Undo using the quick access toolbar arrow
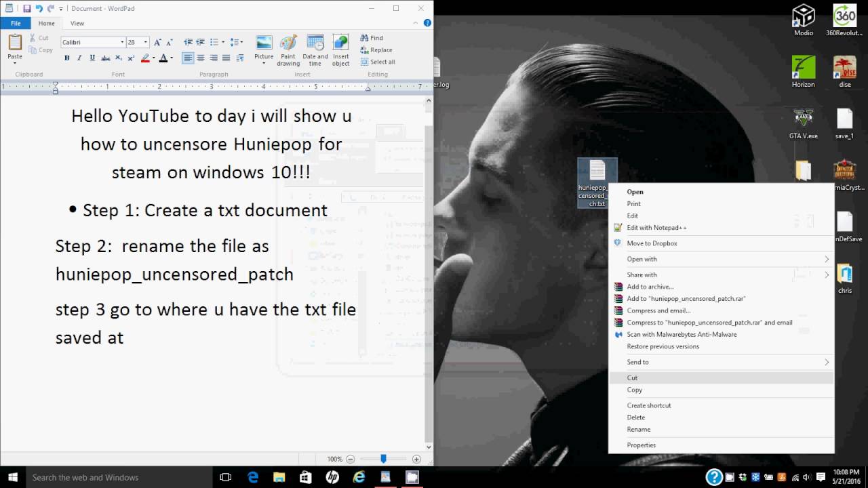Image resolution: width=868 pixels, height=488 pixels. point(39,8)
